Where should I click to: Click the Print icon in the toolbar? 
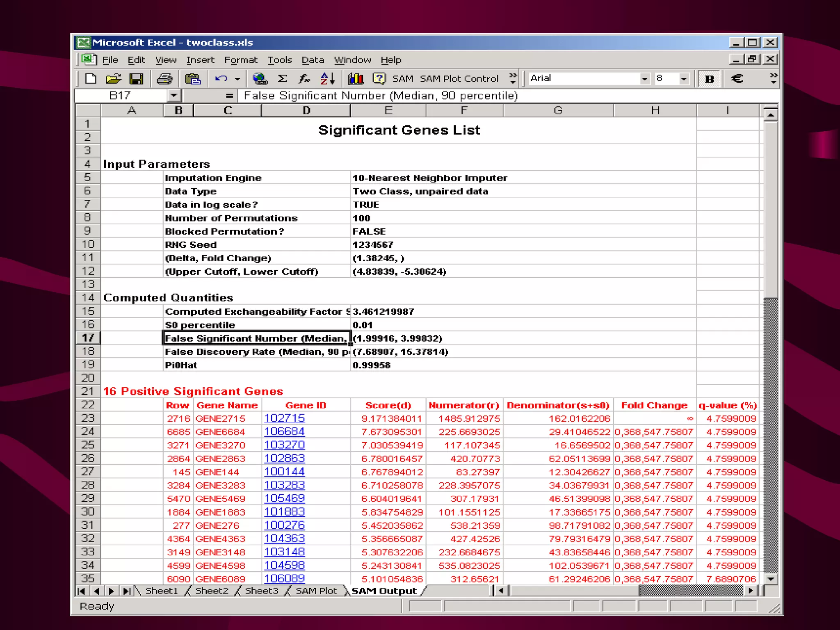point(164,79)
